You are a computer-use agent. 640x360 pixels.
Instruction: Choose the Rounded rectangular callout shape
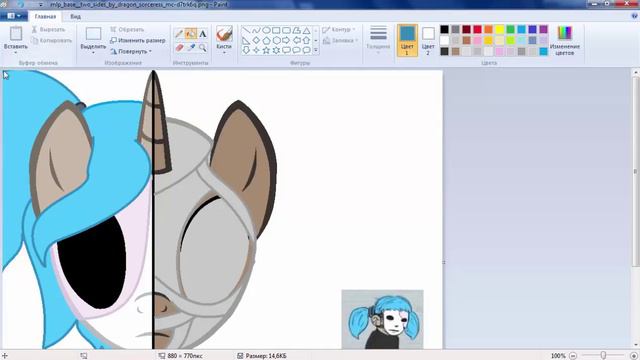tap(286, 50)
